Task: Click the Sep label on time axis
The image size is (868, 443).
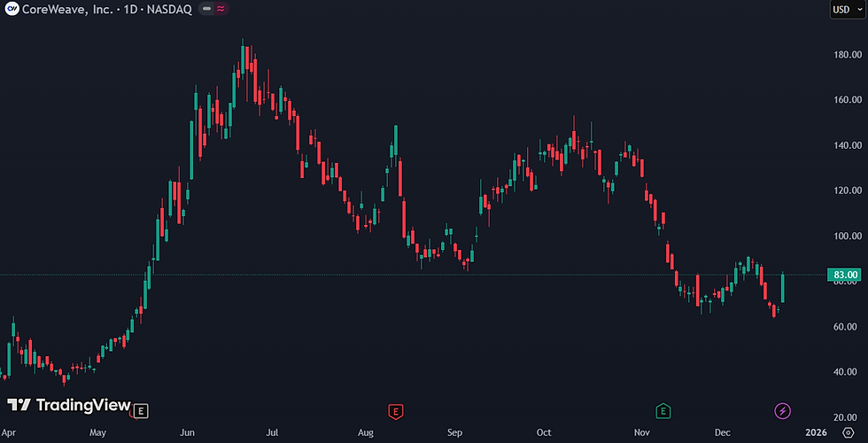Action: [454, 432]
